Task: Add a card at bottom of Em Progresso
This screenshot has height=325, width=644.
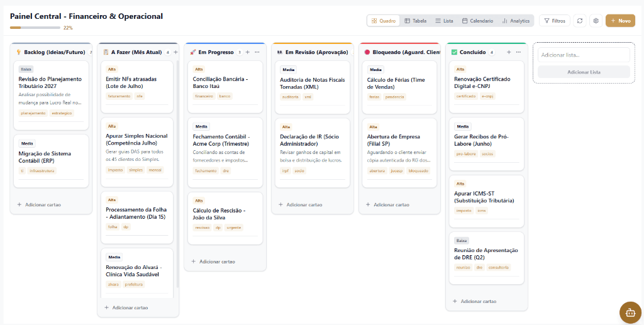Action: click(x=213, y=262)
